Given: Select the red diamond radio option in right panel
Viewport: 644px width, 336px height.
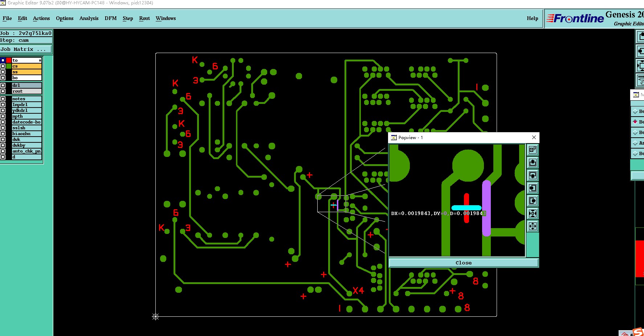Looking at the screenshot, I should [x=635, y=122].
